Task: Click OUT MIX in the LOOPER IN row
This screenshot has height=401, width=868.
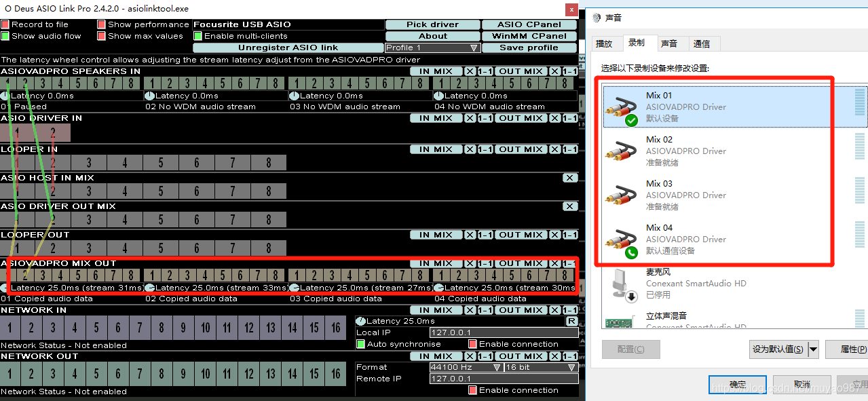Action: 521,149
